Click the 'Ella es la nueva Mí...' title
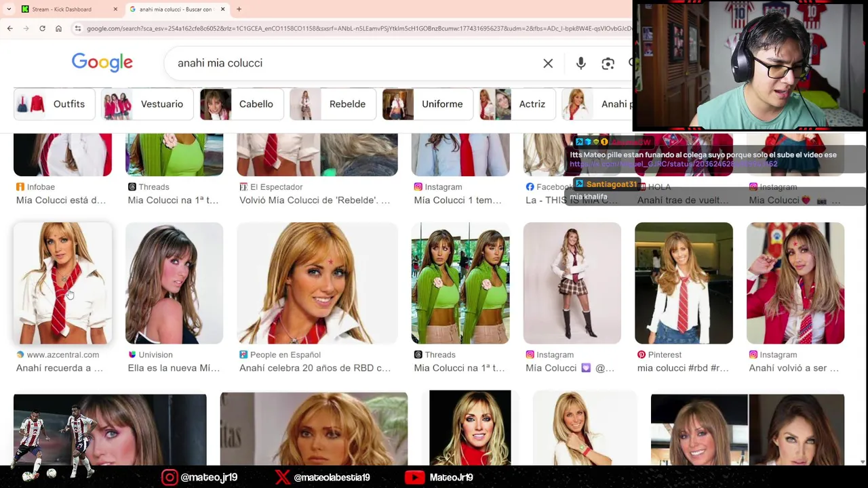The height and width of the screenshot is (488, 868). tap(174, 368)
